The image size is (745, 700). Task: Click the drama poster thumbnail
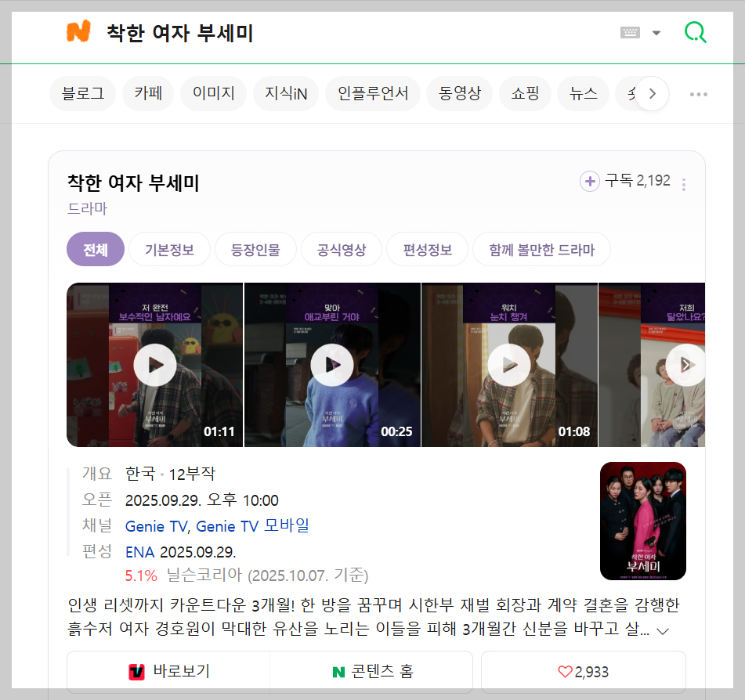tap(642, 521)
